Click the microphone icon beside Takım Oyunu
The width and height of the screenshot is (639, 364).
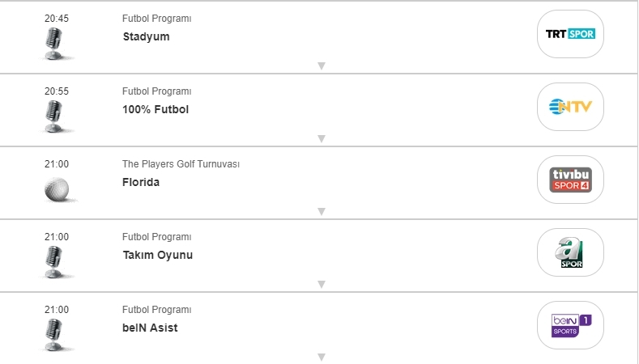[56, 262]
